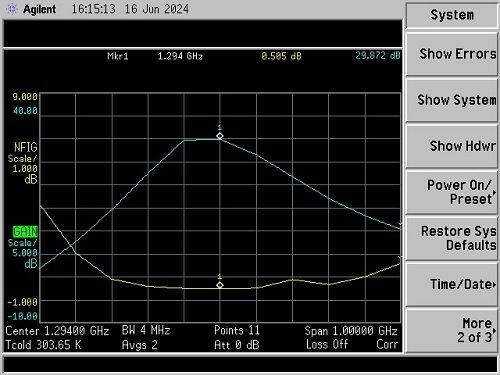Select marker 1 diamond on gain trace

tap(220, 136)
